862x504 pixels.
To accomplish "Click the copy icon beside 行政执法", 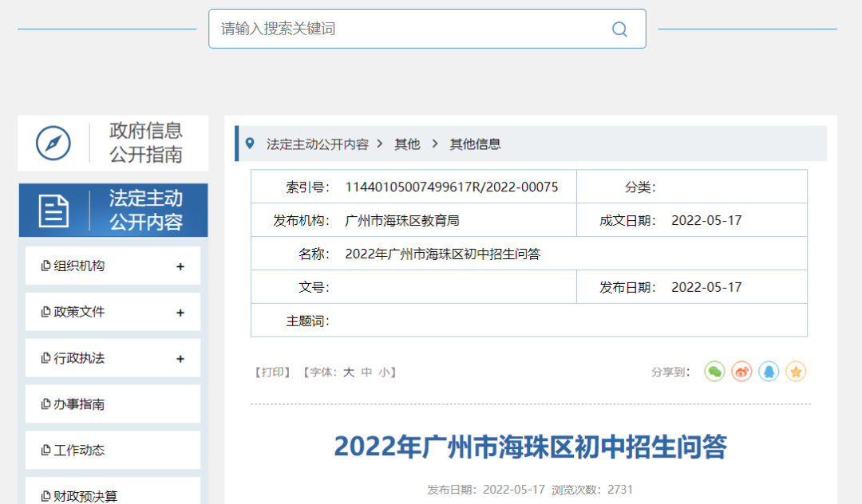I will point(46,358).
